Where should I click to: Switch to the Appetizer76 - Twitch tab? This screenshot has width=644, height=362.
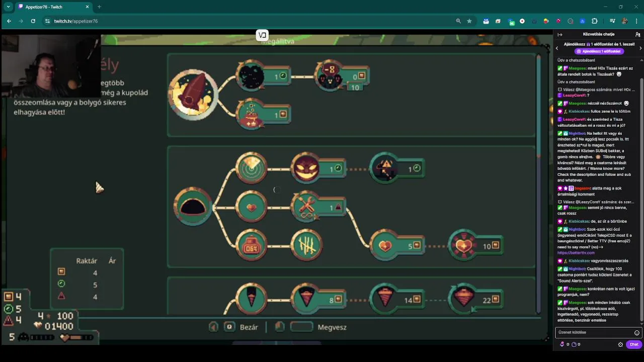click(x=53, y=7)
